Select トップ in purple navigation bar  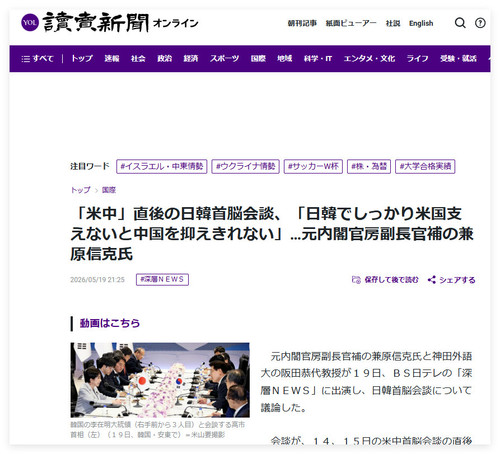[82, 59]
